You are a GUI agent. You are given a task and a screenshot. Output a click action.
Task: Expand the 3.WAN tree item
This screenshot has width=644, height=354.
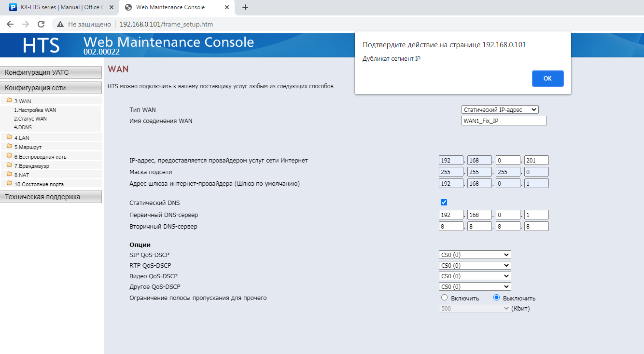[23, 101]
